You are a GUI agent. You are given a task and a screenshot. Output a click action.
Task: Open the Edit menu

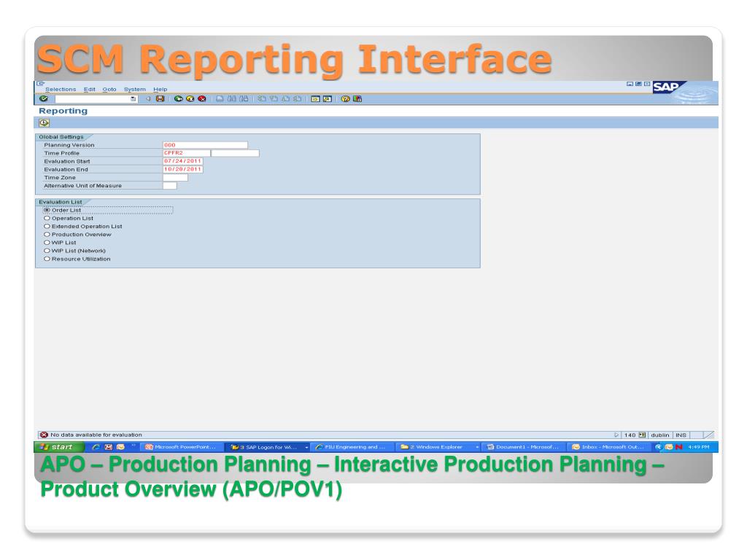(x=90, y=89)
